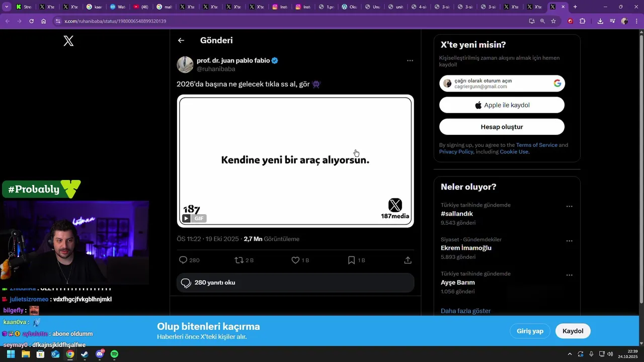Image resolution: width=644 pixels, height=362 pixels.
Task: Click the install/cast icon in address bar
Action: coord(532,21)
